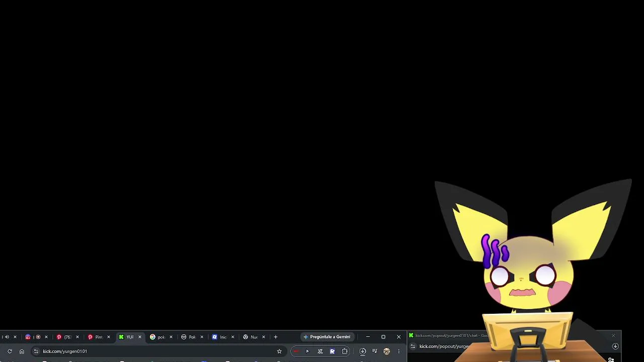Close the Kick YUR tab
This screenshot has width=644, height=362.
[140, 337]
